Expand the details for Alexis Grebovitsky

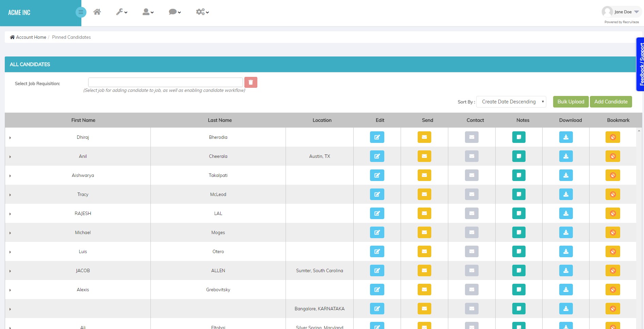pyautogui.click(x=10, y=290)
